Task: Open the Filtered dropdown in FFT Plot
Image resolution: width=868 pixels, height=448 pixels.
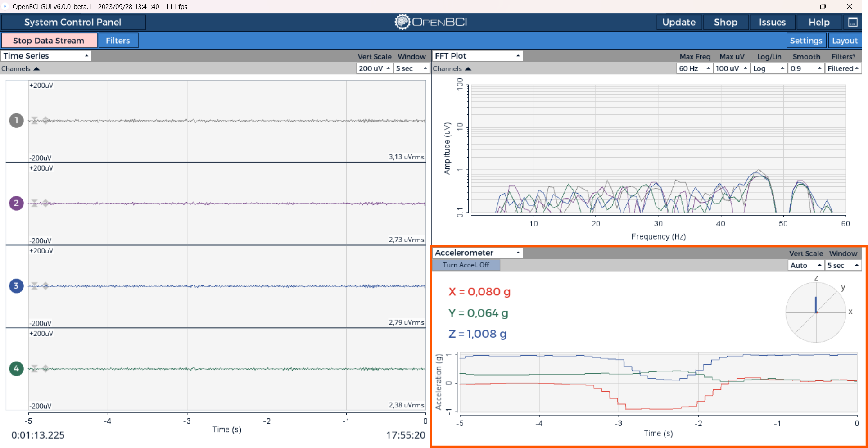Action: [843, 68]
